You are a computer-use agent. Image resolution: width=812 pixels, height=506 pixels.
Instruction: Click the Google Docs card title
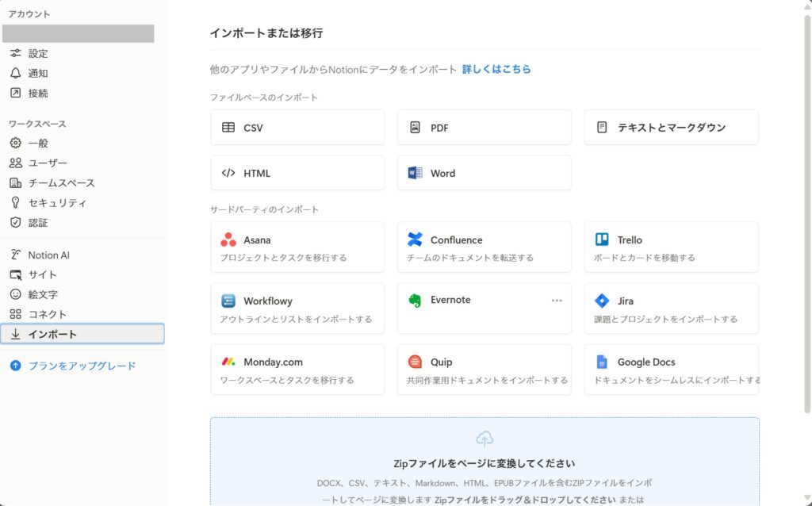click(646, 362)
